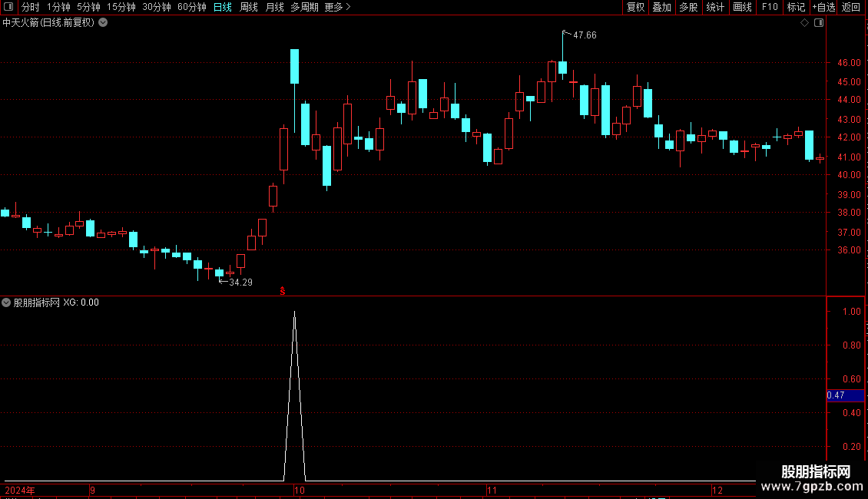Select the 30分钟 period

point(157,7)
